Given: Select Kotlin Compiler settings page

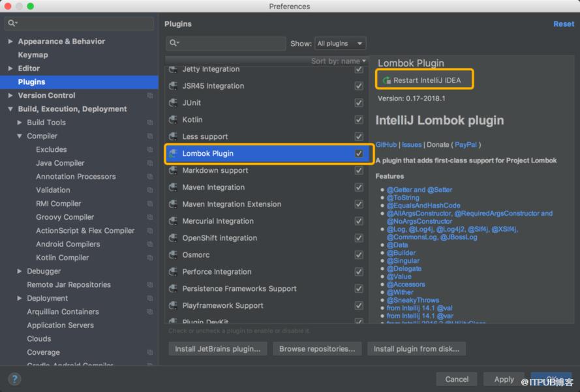Looking at the screenshot, I should click(x=62, y=258).
